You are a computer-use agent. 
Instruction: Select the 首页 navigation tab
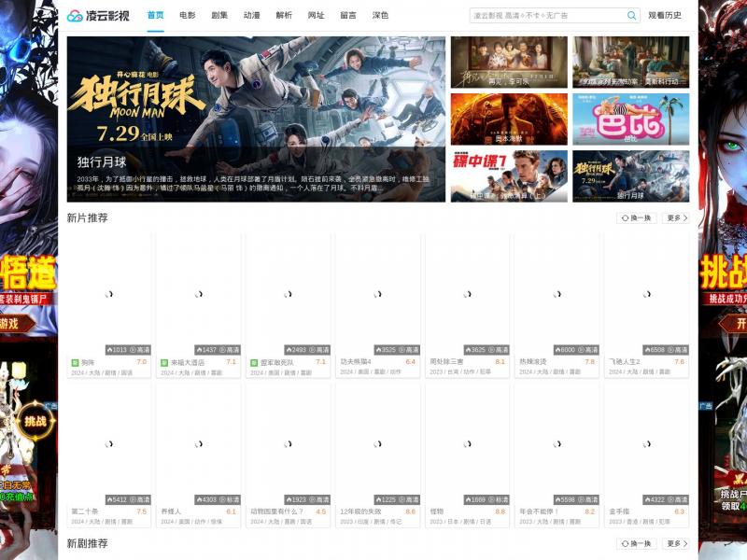[155, 15]
